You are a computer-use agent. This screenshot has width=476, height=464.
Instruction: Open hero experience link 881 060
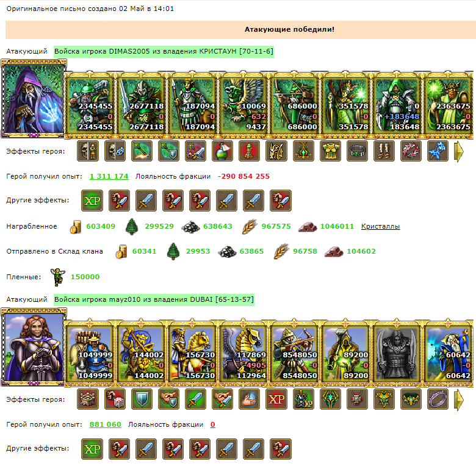click(106, 424)
